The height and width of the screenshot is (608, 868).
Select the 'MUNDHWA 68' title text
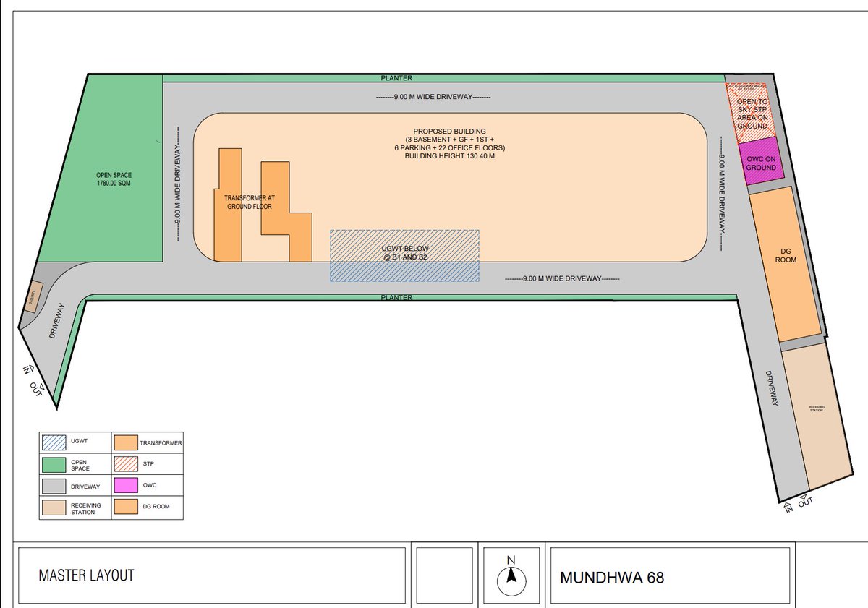click(612, 578)
